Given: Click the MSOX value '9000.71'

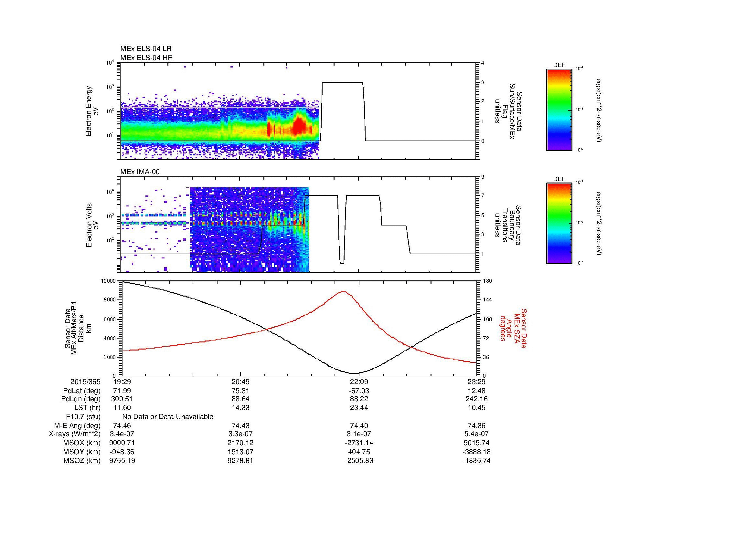Looking at the screenshot, I should pyautogui.click(x=122, y=443).
